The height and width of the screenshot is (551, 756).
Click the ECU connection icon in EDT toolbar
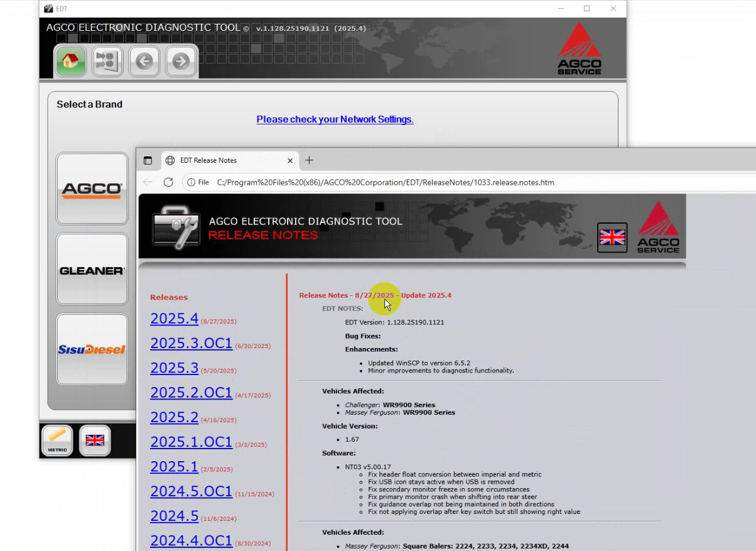pos(107,61)
